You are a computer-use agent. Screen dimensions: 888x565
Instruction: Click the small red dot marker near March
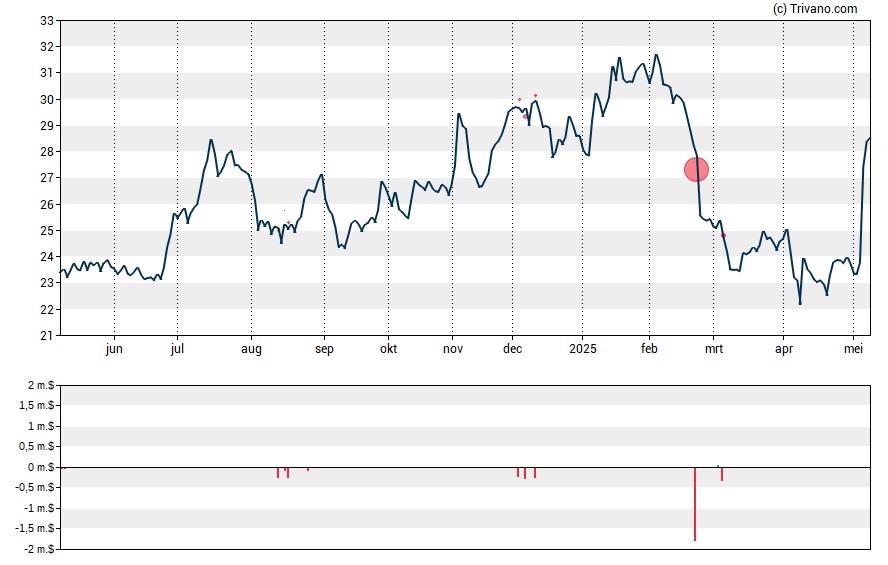click(724, 236)
